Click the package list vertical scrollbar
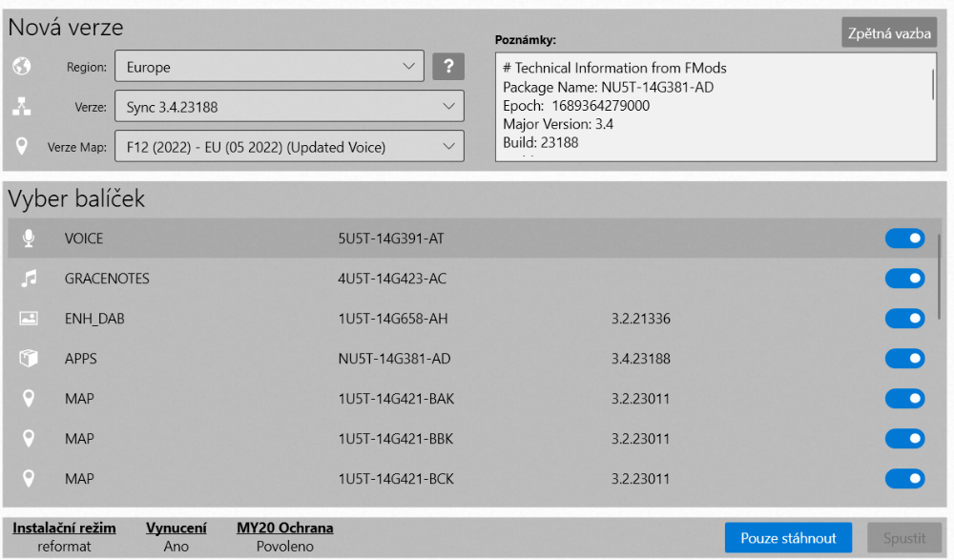Screen dimensions: 954x560 pos(940,277)
